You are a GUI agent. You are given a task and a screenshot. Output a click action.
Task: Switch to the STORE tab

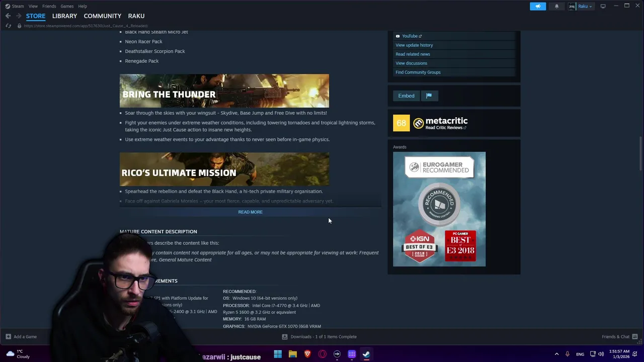click(x=36, y=16)
